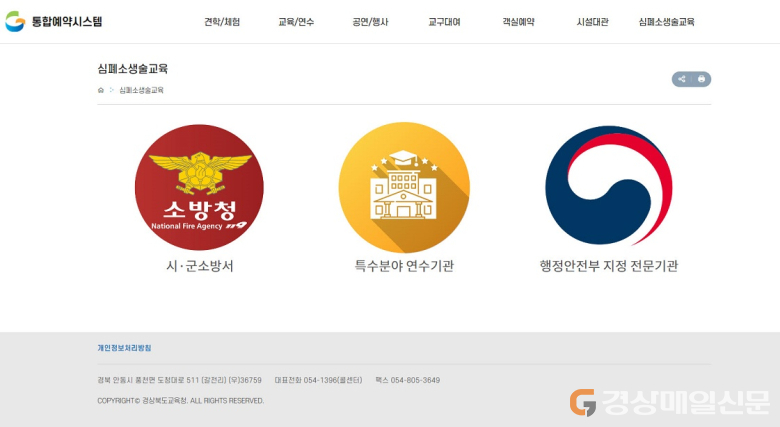Click the 특수분야 연수기관 text label
The height and width of the screenshot is (427, 780).
point(404,266)
